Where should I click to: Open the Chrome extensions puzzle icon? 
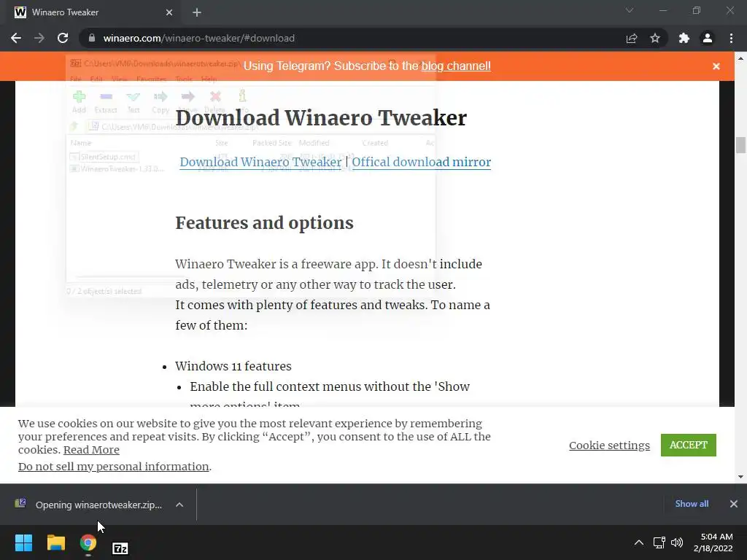point(684,38)
